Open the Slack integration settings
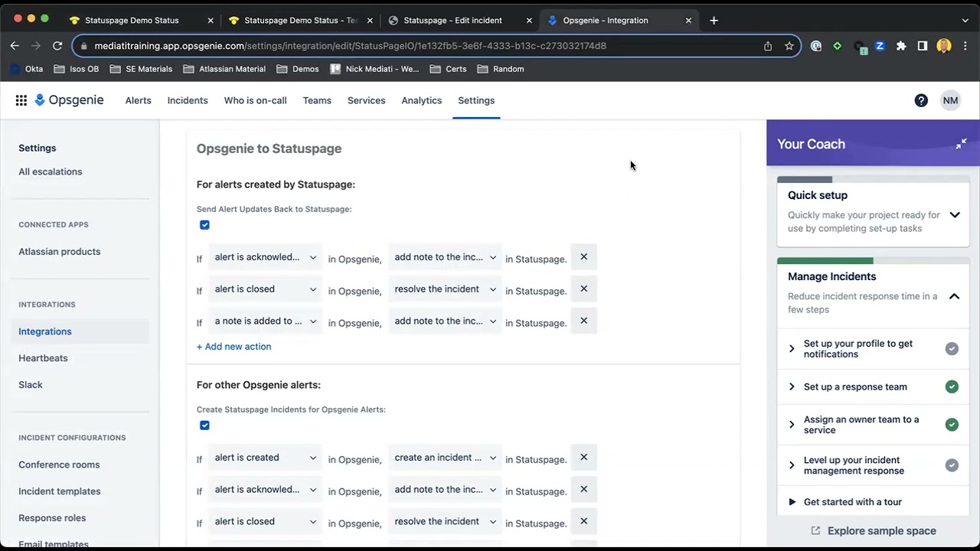Screen dimensions: 980x551 (31, 385)
